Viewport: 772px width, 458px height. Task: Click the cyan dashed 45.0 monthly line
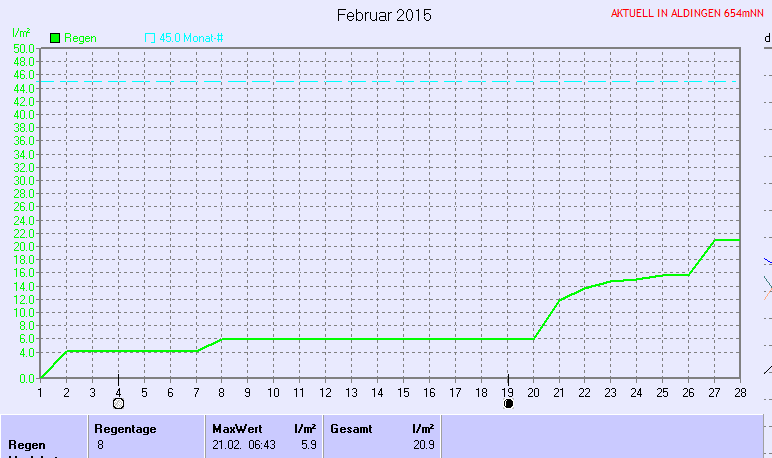(x=400, y=81)
